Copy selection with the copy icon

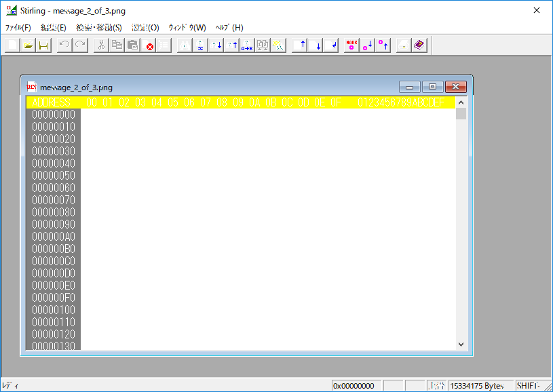click(x=117, y=45)
